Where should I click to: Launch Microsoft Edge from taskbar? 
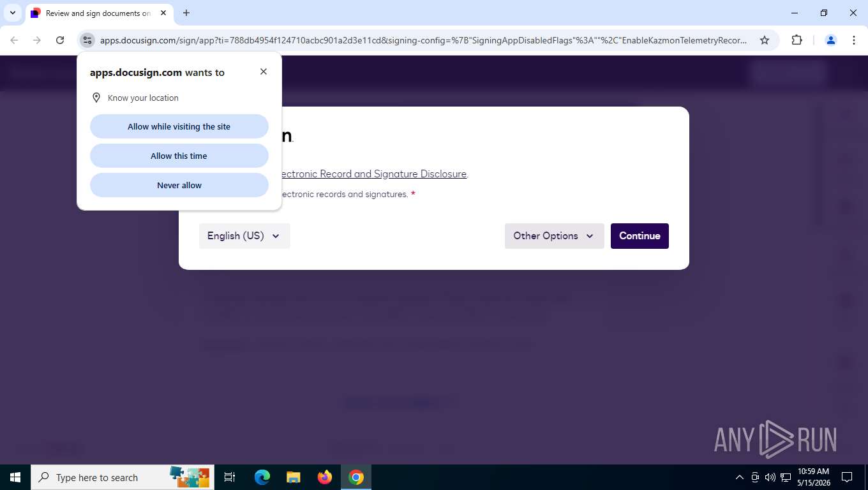pyautogui.click(x=262, y=477)
